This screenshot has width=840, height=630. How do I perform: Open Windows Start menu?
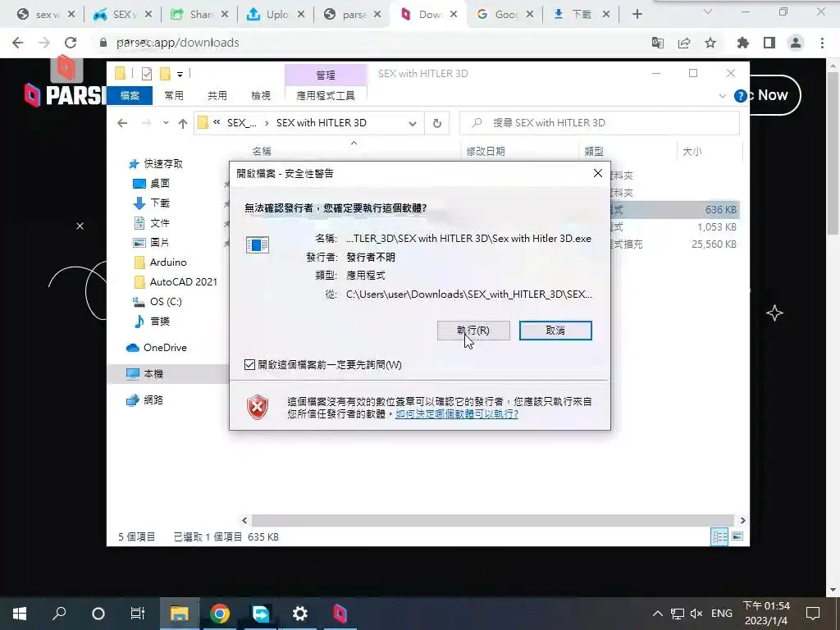[x=20, y=614]
